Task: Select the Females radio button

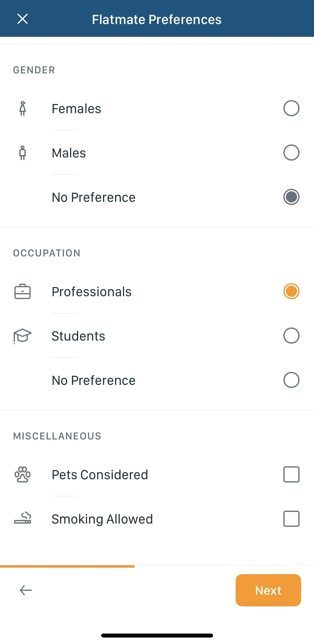Action: [291, 108]
